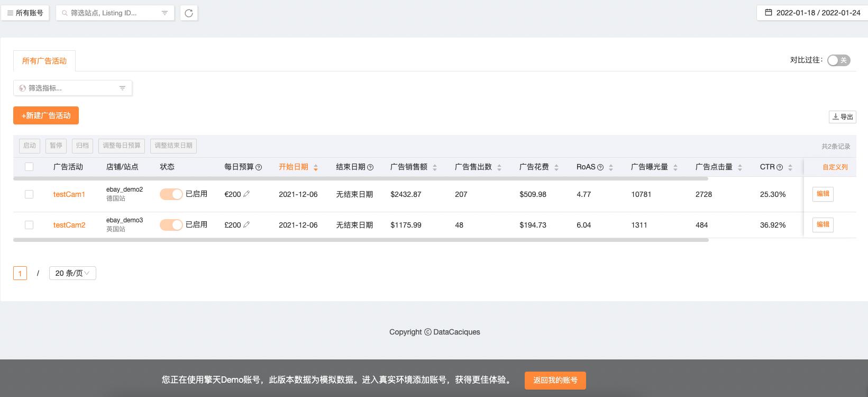This screenshot has height=397, width=868.
Task: Click testCam1 sales value $2432.87
Action: tap(406, 194)
